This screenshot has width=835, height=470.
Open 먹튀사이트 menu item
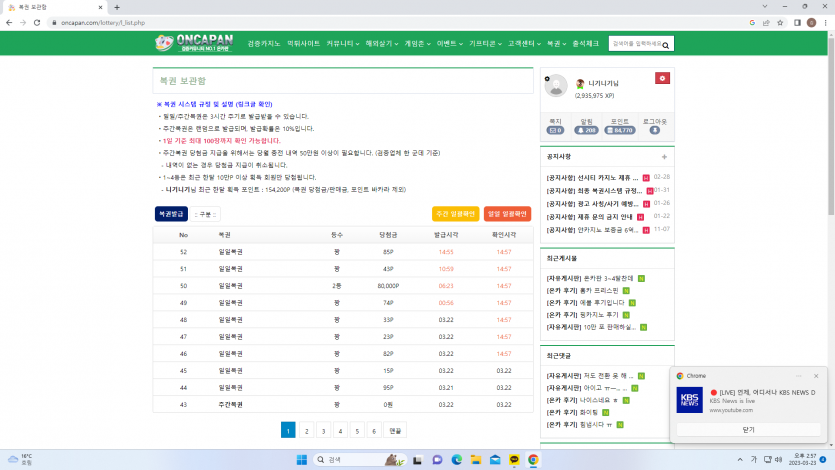[x=304, y=44]
